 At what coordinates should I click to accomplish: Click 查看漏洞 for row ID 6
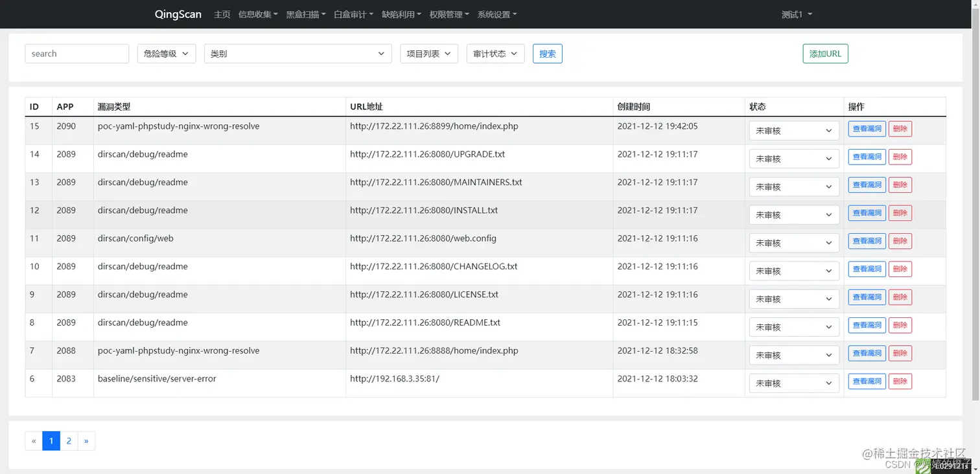click(867, 381)
